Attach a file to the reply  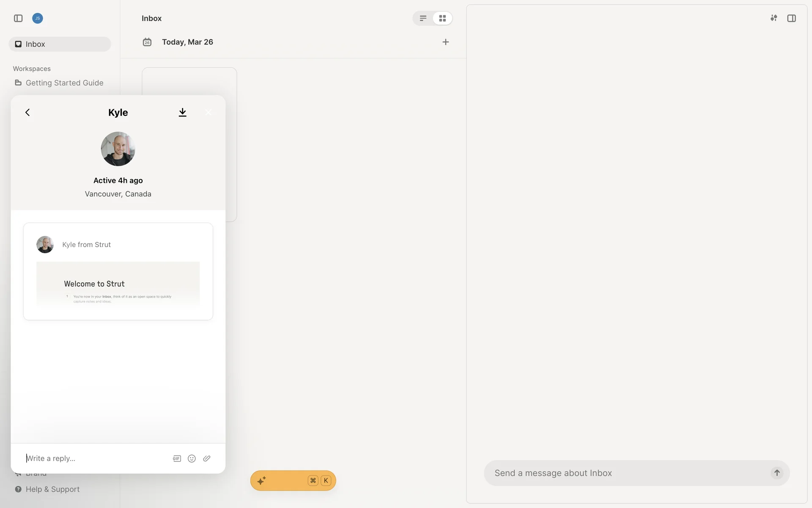pyautogui.click(x=207, y=458)
